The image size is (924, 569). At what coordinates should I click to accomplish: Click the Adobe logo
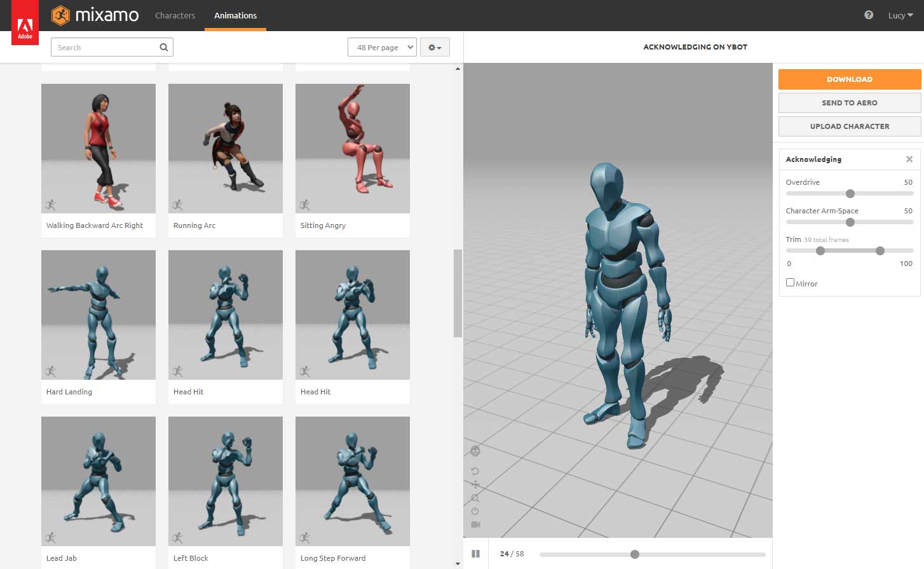point(25,20)
